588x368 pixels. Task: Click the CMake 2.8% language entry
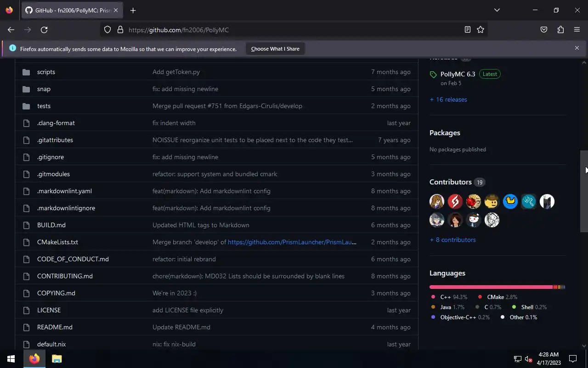pos(498,297)
